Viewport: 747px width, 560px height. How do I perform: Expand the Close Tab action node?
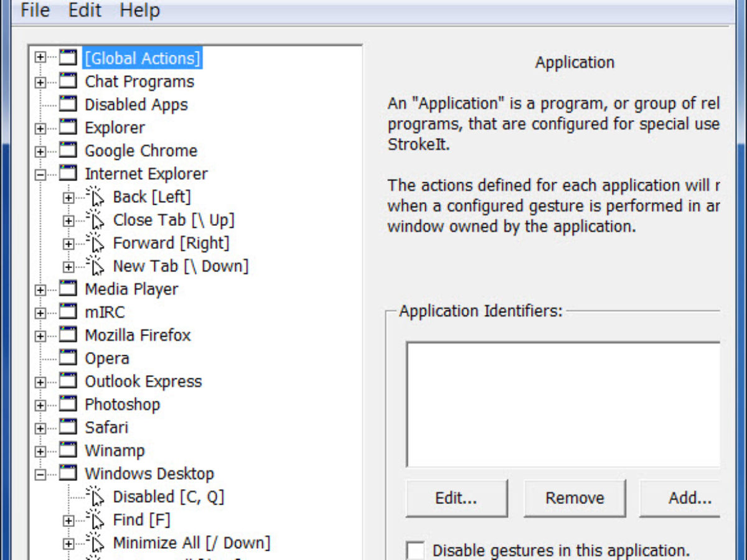68,220
